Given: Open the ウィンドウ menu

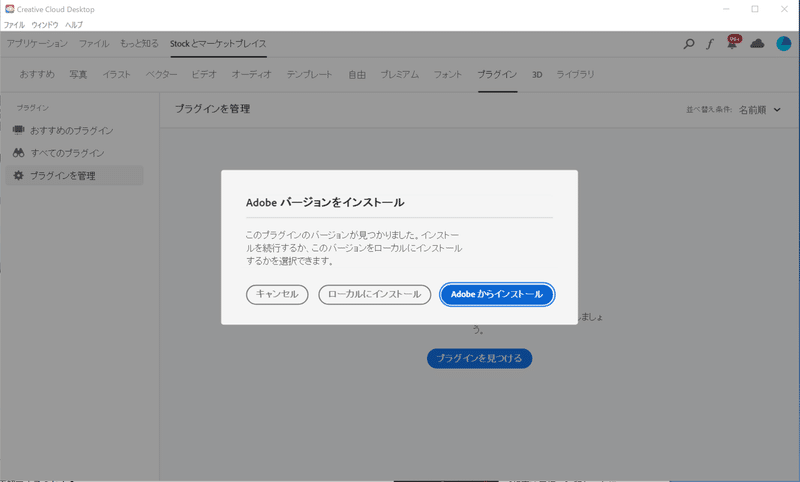Looking at the screenshot, I should 45,24.
